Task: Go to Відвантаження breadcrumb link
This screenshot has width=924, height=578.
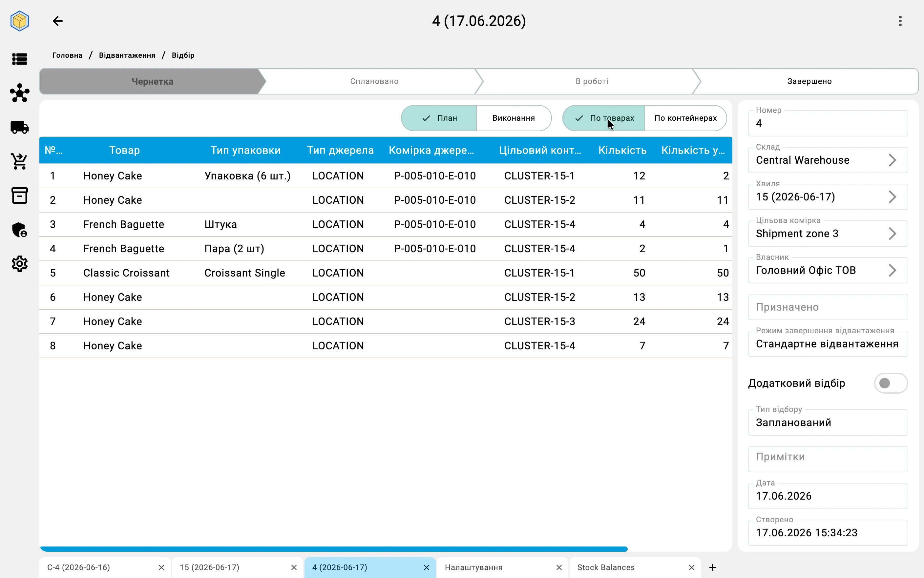Action: (x=127, y=55)
